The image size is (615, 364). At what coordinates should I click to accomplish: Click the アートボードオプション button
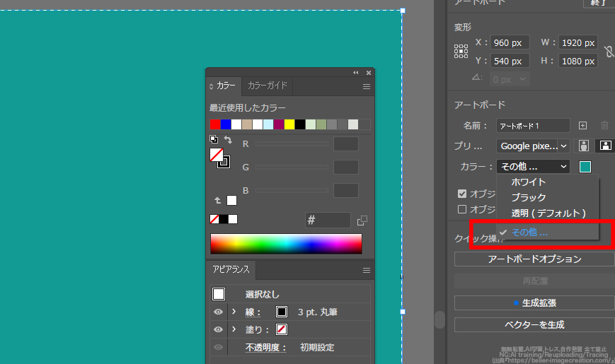[534, 259]
